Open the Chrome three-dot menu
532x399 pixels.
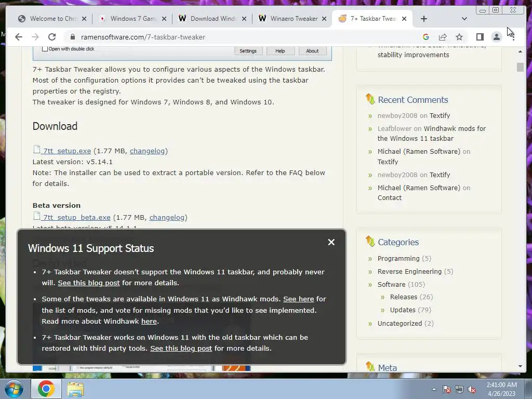(x=513, y=37)
